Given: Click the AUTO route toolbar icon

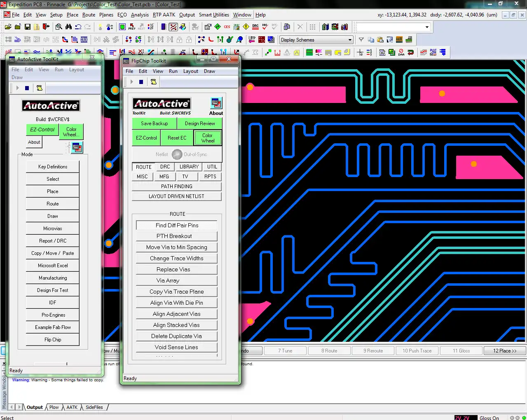Looking at the screenshot, I should [x=84, y=40].
